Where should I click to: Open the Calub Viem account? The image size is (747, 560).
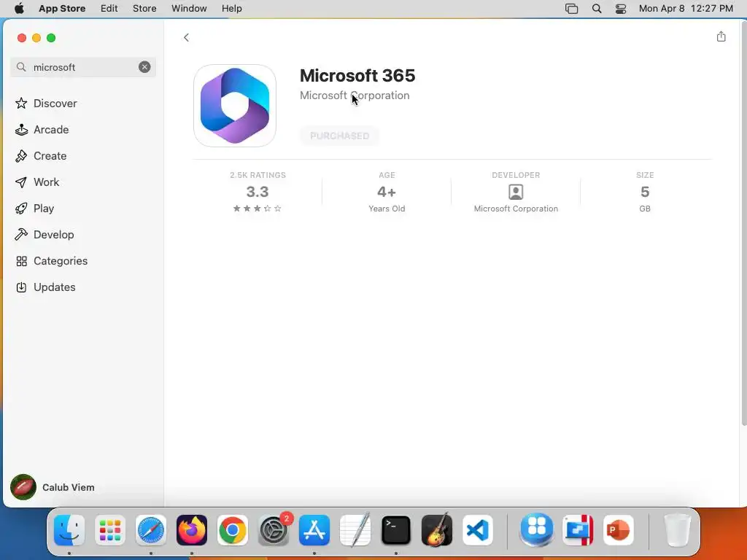pyautogui.click(x=68, y=487)
